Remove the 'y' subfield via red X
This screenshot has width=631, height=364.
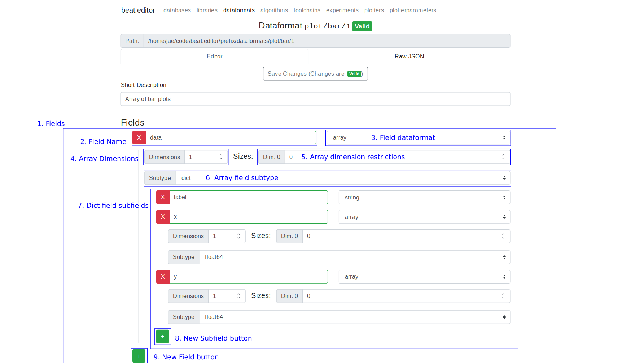[x=163, y=277]
